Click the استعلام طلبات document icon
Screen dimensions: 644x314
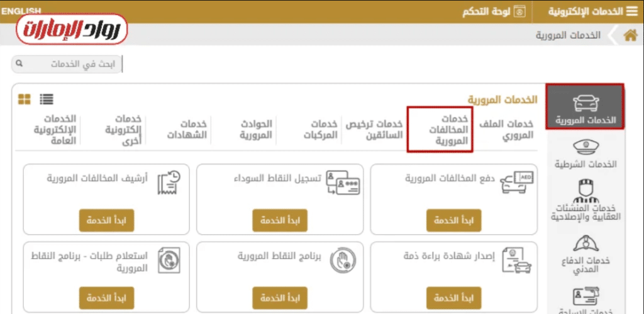(x=169, y=261)
